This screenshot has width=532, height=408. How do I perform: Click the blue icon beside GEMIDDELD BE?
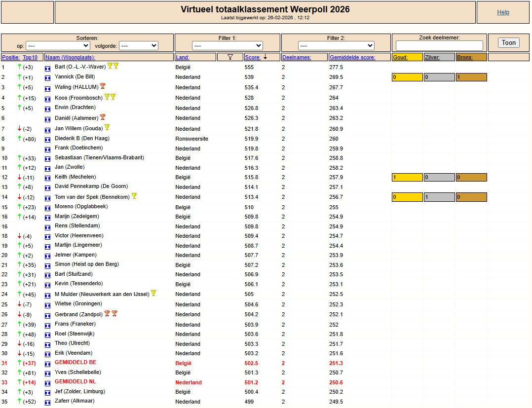tap(48, 364)
